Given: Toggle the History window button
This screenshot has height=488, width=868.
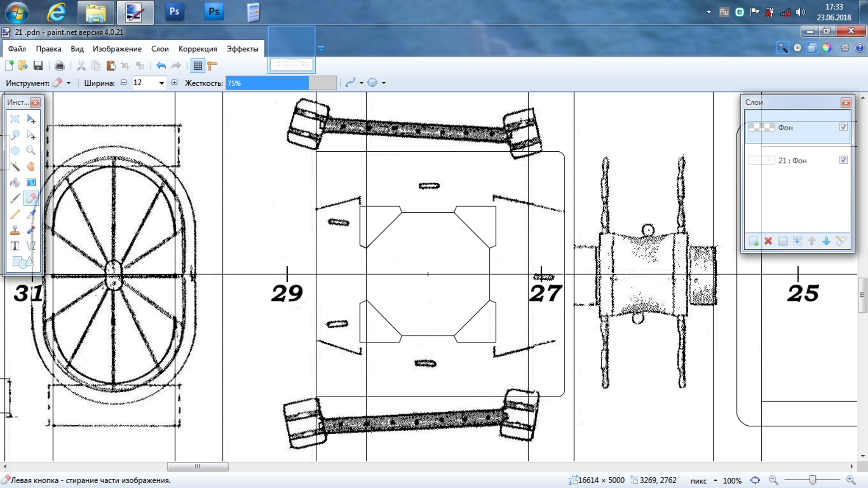Looking at the screenshot, I should point(797,48).
